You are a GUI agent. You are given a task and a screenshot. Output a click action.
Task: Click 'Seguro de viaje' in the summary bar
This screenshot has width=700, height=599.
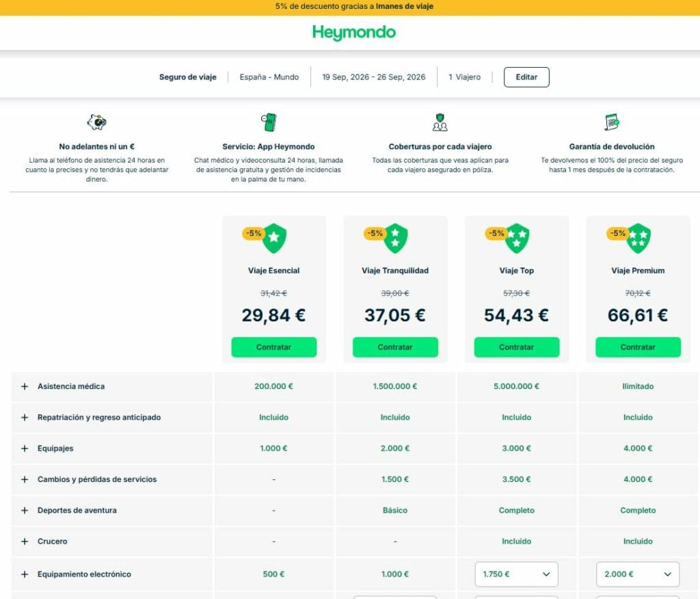click(188, 77)
